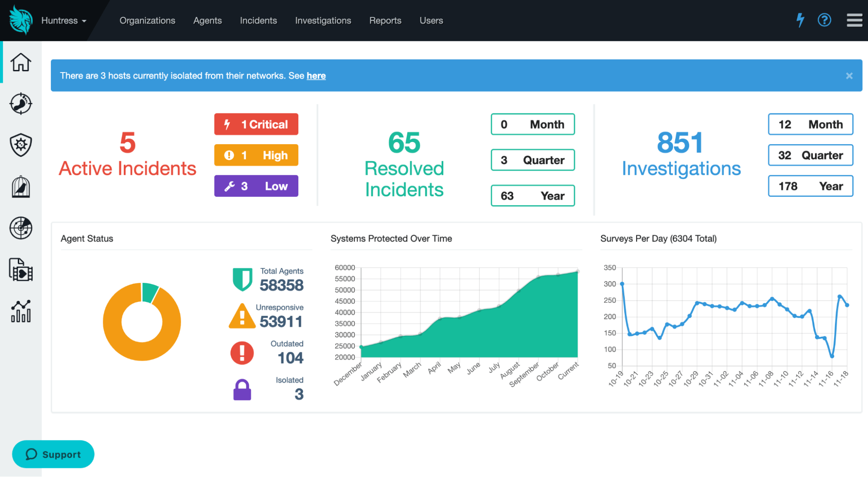
Task: Click the Home sidebar icon
Action: [x=21, y=62]
